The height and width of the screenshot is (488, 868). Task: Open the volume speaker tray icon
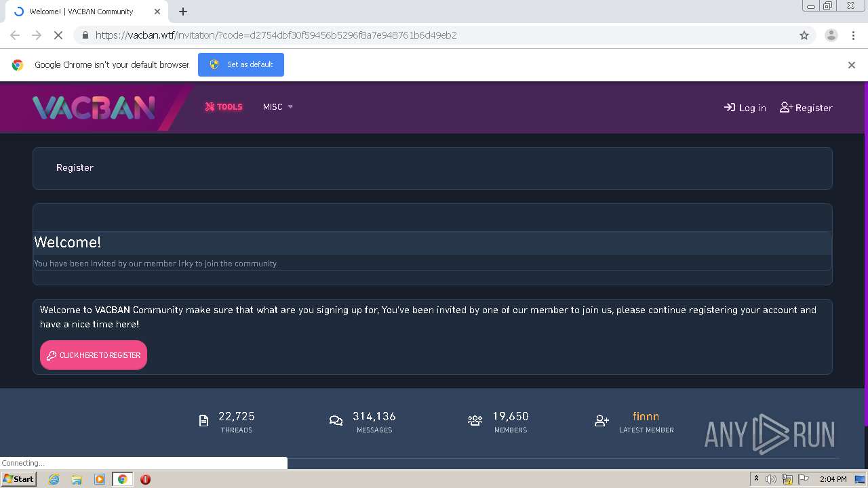(771, 479)
